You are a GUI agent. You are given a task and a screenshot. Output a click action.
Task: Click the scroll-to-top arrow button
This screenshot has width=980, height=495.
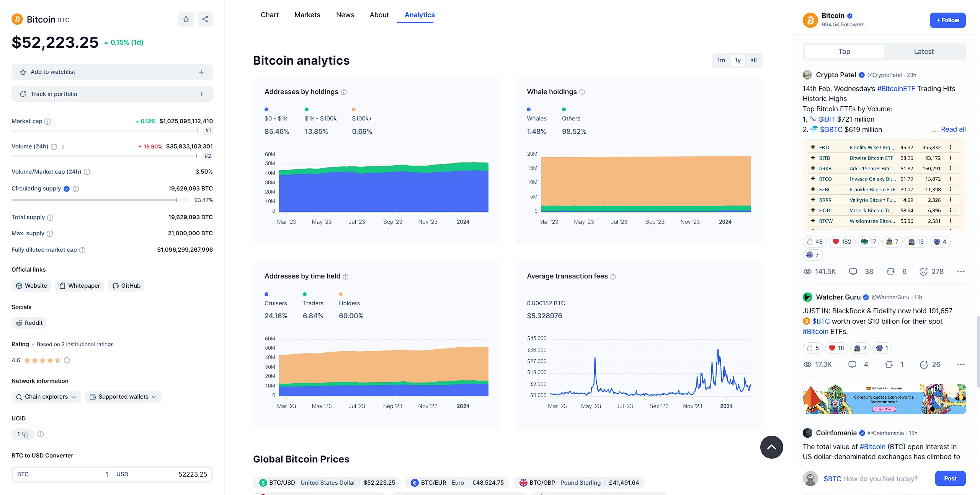(771, 447)
